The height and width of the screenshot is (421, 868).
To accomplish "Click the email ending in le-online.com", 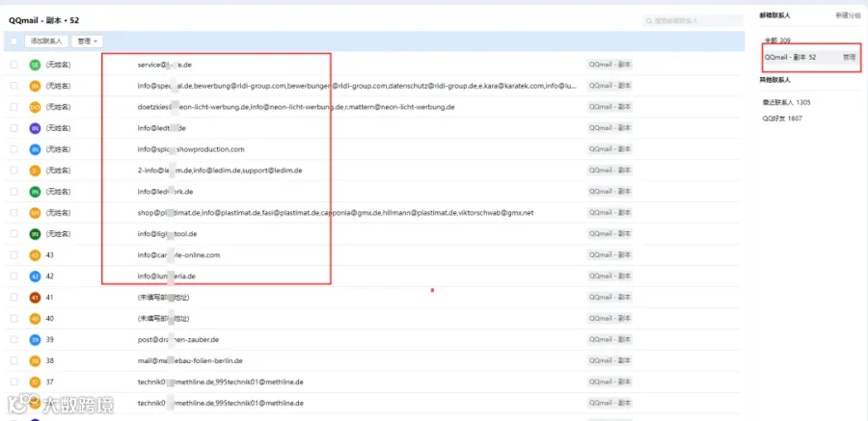I will pos(178,255).
